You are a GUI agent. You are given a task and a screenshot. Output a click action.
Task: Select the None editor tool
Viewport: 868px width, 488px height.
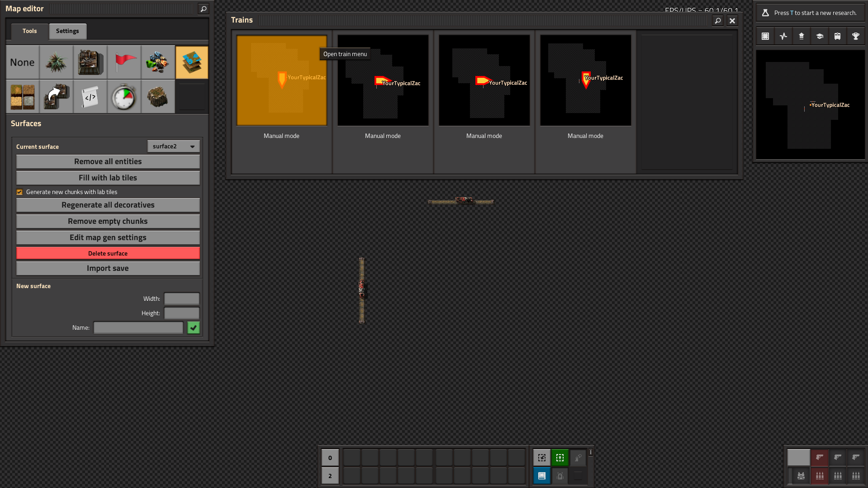click(23, 62)
